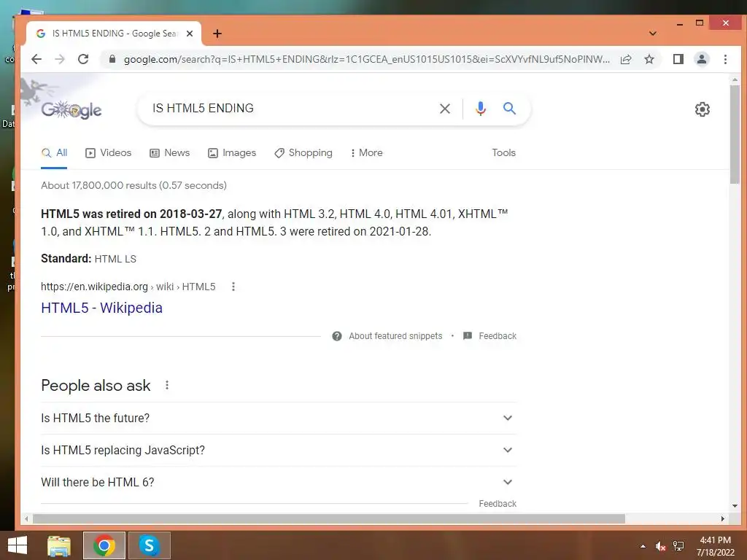
Task: Open Chrome profile avatar
Action: pos(701,59)
